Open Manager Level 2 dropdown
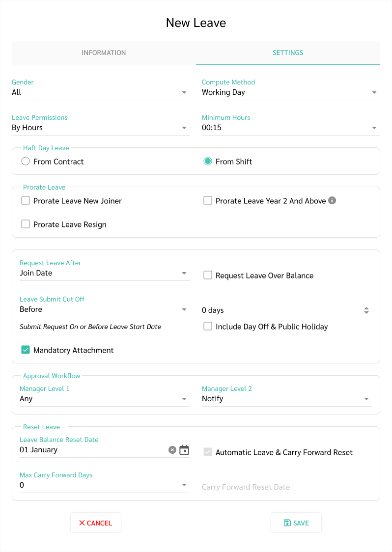The image size is (392, 552). [x=287, y=399]
